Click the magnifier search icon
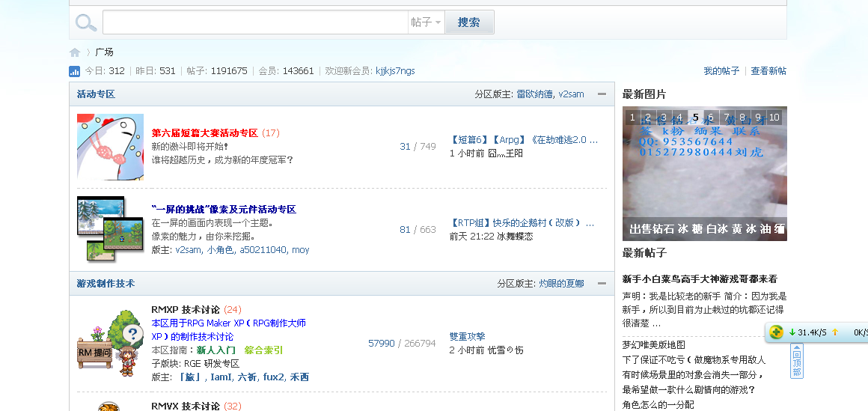The image size is (868, 411). [86, 22]
